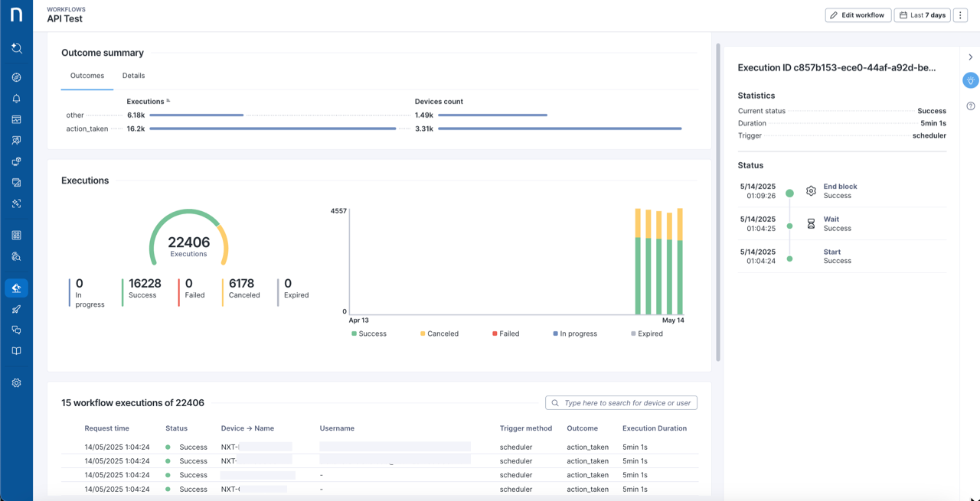Image resolution: width=980 pixels, height=501 pixels.
Task: Switch to the Details tab
Action: (133, 76)
